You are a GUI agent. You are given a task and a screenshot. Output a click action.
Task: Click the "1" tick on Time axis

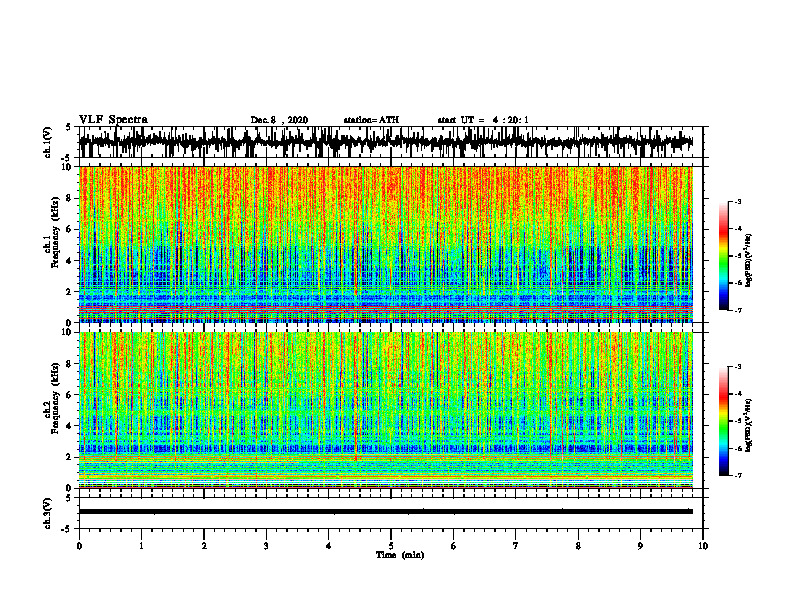pos(141,546)
